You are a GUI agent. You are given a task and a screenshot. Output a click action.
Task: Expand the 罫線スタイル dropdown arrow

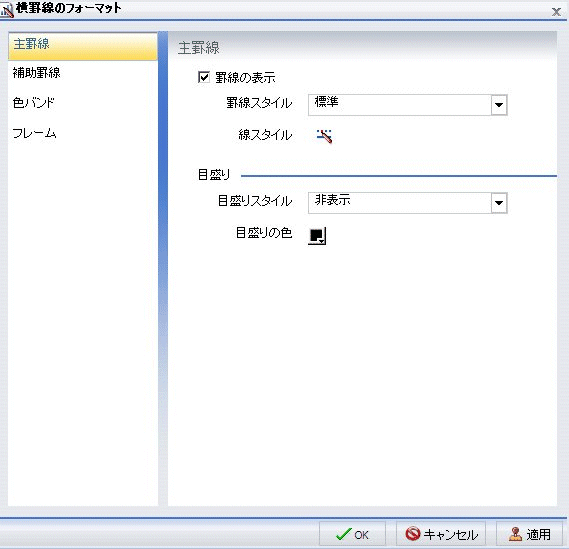pyautogui.click(x=499, y=105)
